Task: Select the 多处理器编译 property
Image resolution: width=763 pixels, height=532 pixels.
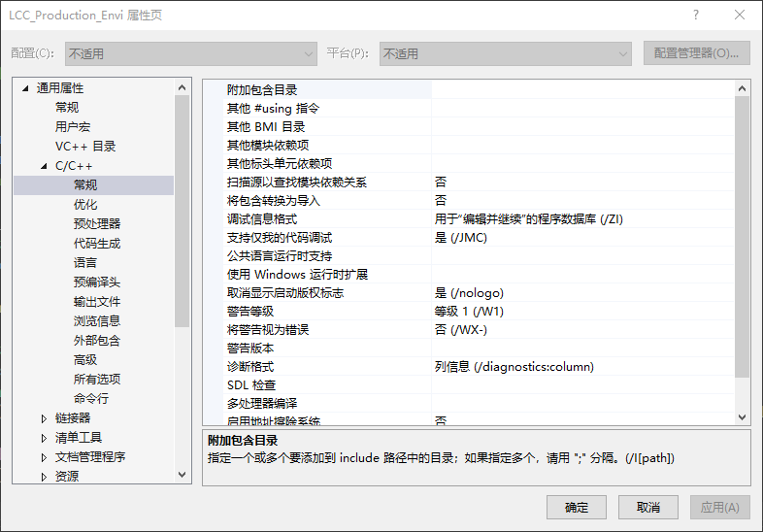Action: tap(262, 404)
